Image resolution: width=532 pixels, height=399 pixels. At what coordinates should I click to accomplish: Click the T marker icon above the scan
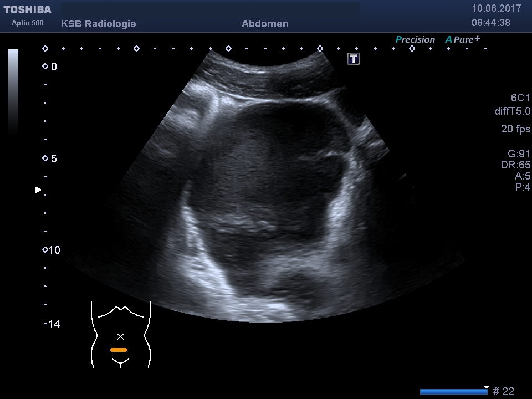353,59
